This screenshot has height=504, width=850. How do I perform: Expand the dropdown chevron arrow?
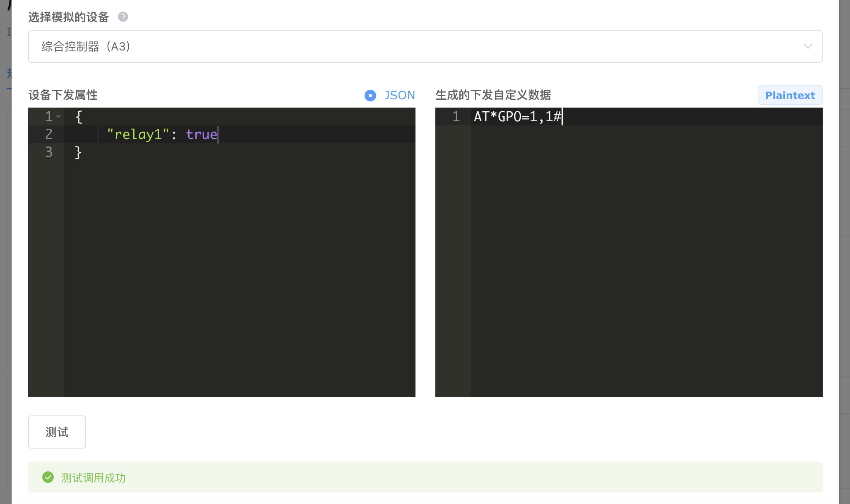point(808,46)
